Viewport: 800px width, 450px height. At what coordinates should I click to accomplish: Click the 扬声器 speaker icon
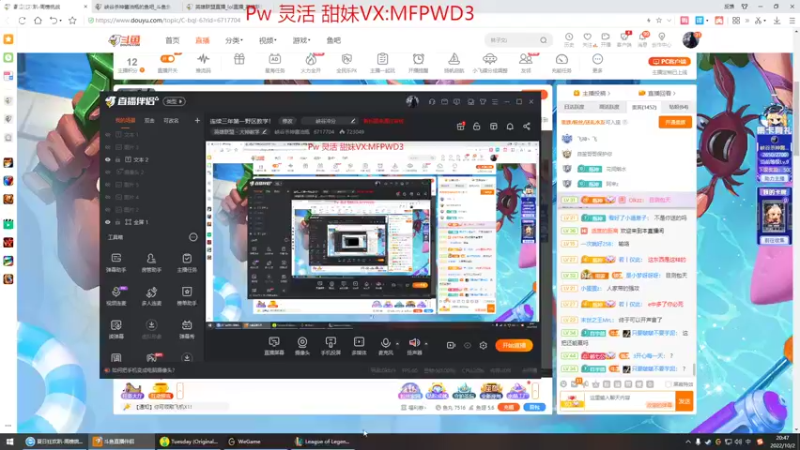click(x=414, y=343)
